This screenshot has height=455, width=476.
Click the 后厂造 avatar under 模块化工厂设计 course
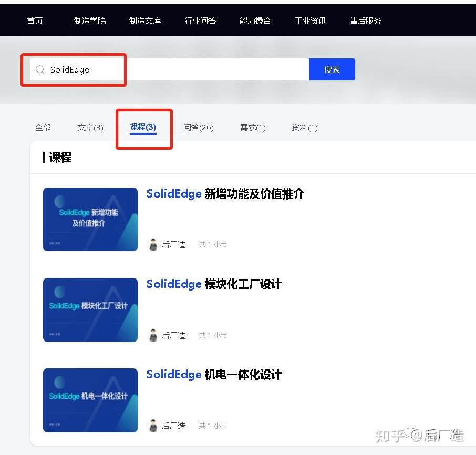153,335
